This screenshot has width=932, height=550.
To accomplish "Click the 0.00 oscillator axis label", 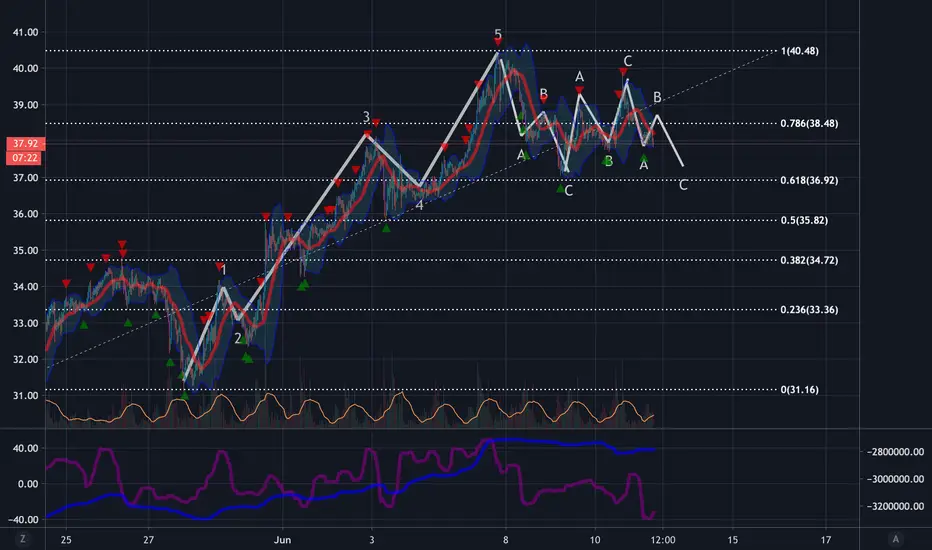I will [x=28, y=484].
